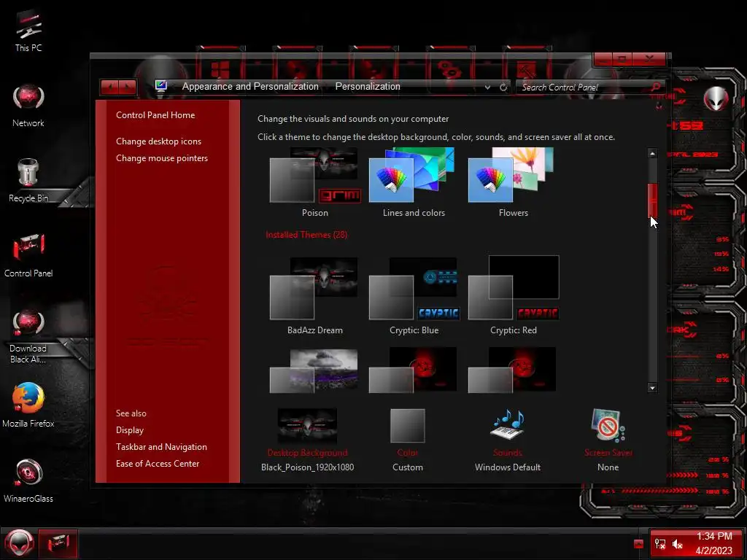Open the Sounds settings icon
747x560 pixels.
coord(508,424)
